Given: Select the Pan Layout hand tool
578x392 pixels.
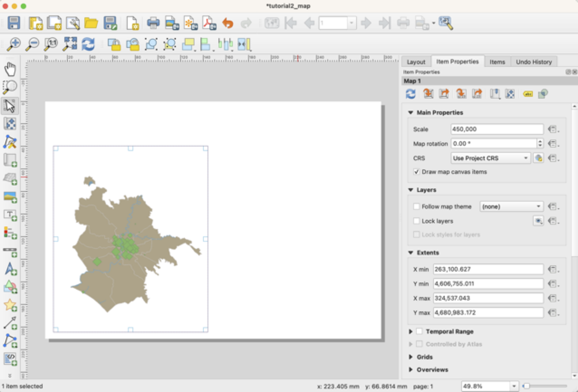Looking at the screenshot, I should point(10,69).
